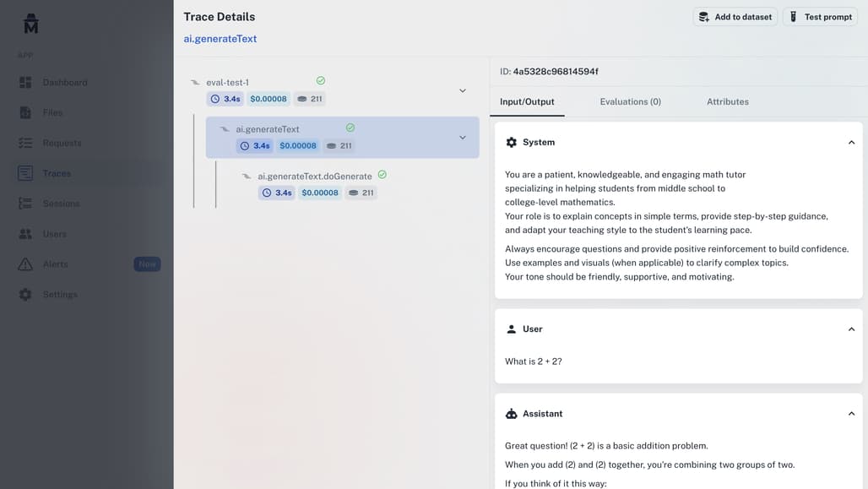Open Dashboard from the sidebar
The image size is (868, 489).
pyautogui.click(x=65, y=83)
